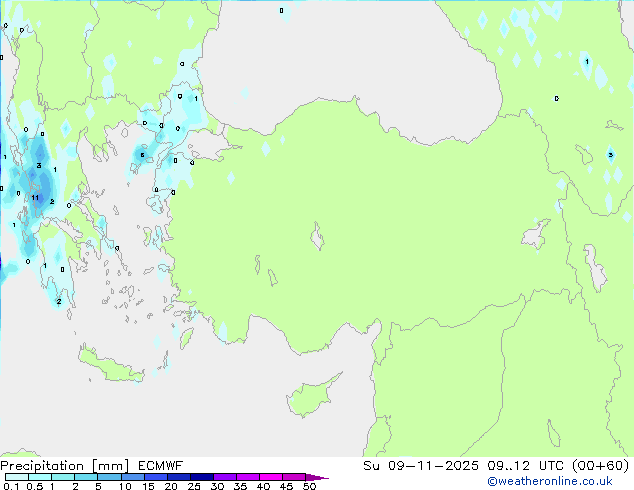Click the 0.1–0.5 mm legend color swatch
This screenshot has height=490, width=634.
tap(17, 477)
